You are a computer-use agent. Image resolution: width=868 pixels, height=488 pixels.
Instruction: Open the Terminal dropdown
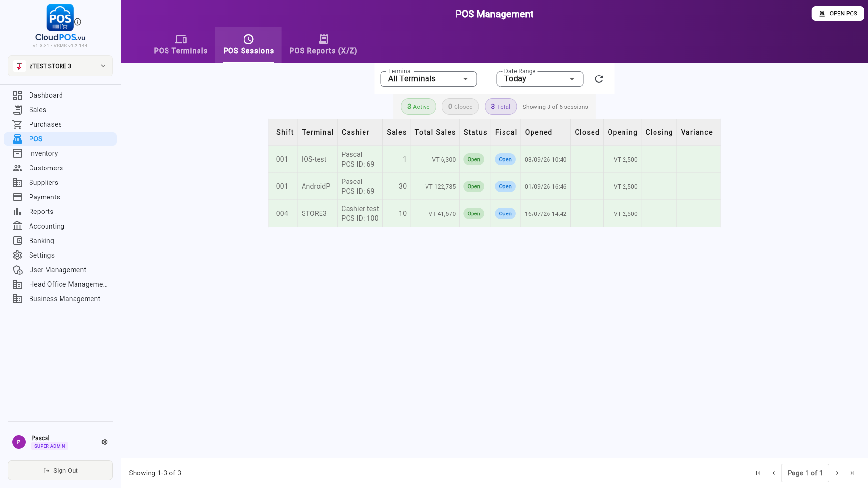(428, 79)
